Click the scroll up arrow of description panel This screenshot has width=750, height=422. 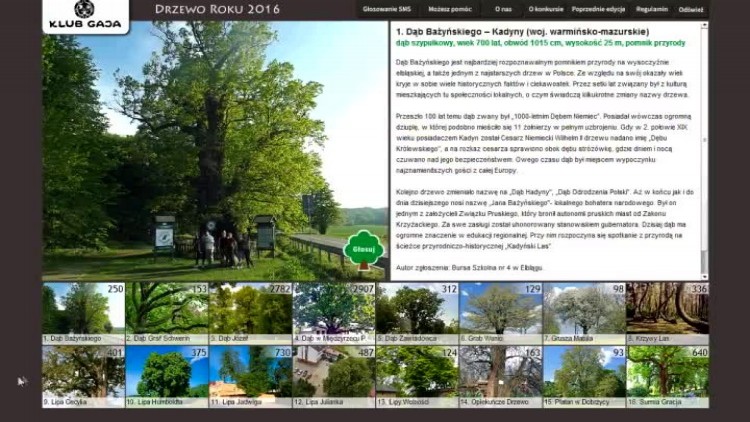704,25
